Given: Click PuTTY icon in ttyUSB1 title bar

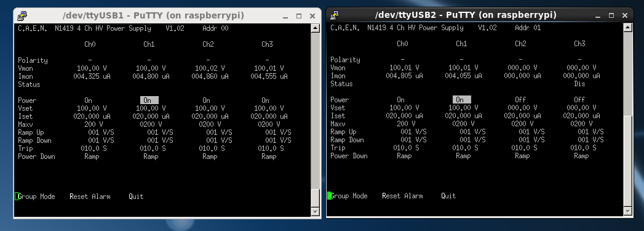Looking at the screenshot, I should 23,15.
